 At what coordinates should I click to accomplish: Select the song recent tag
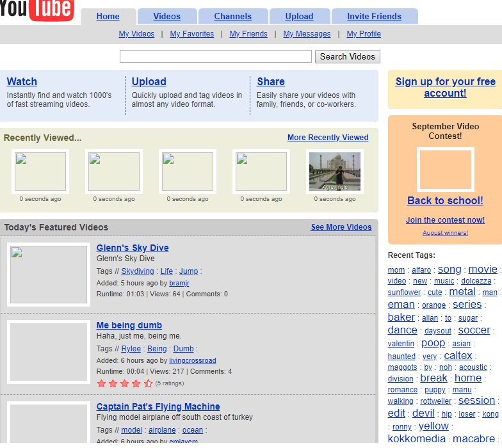point(449,269)
